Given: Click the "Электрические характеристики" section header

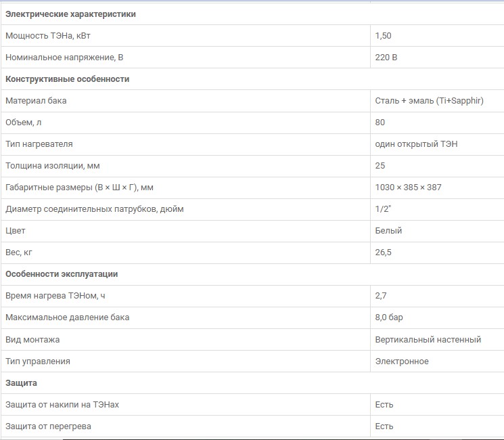Looking at the screenshot, I should click(70, 14).
